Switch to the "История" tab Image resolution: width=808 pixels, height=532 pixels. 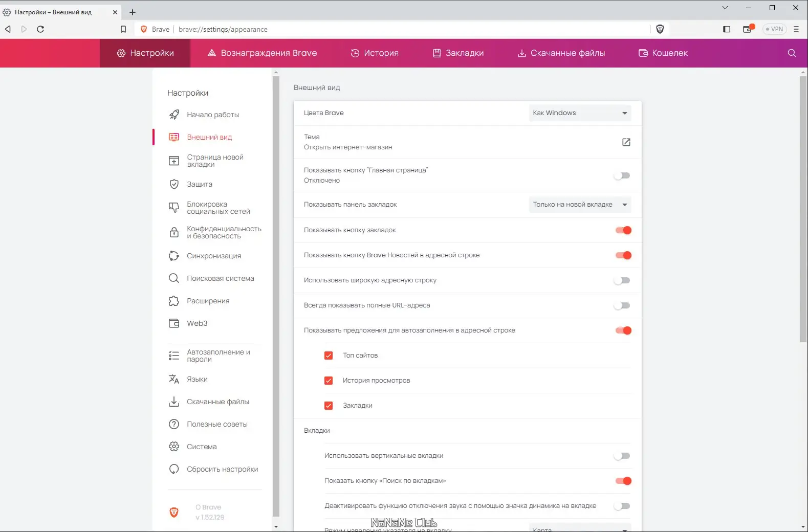point(375,53)
